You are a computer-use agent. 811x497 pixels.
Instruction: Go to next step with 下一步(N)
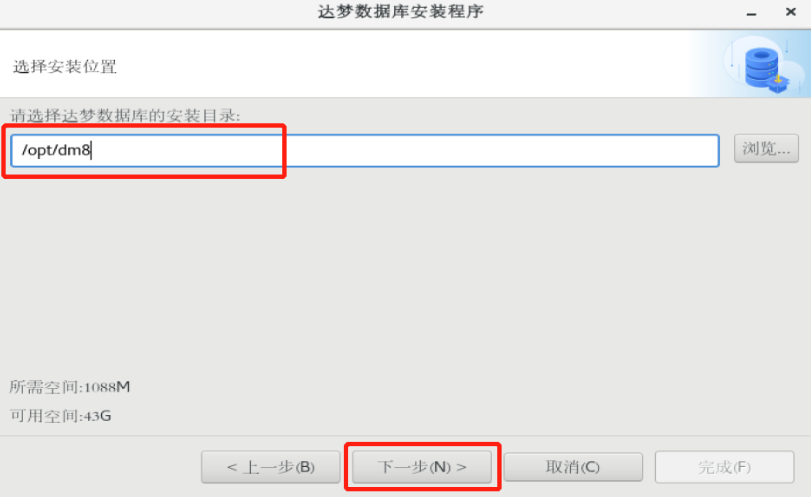422,467
